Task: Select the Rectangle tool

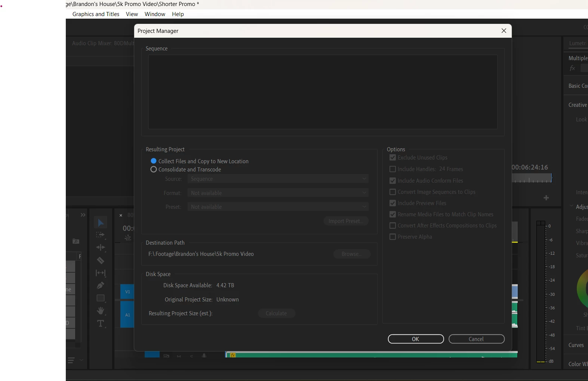Action: click(101, 298)
